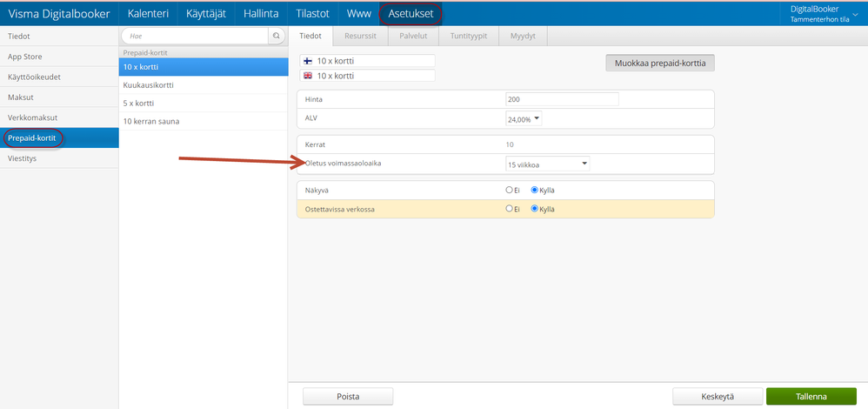Screen dimensions: 868x409
Task: Click the Hinta field showing 200
Action: point(562,99)
